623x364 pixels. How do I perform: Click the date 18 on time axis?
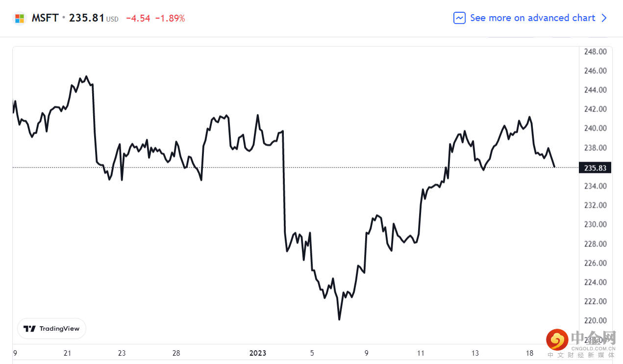point(529,353)
